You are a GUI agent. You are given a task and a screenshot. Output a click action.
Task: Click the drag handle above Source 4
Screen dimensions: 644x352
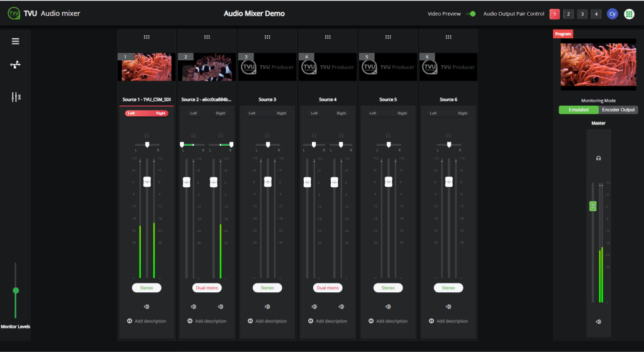pyautogui.click(x=328, y=37)
